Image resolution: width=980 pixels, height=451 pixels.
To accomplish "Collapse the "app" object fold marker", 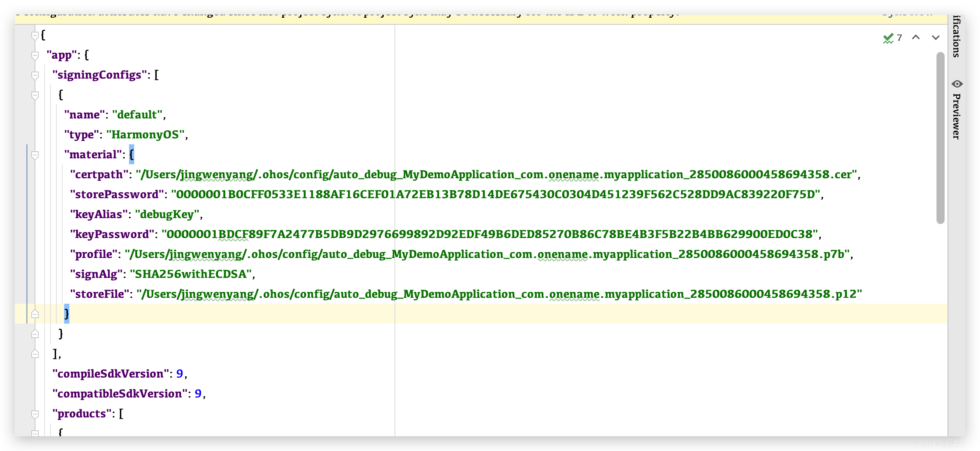I will [x=35, y=56].
